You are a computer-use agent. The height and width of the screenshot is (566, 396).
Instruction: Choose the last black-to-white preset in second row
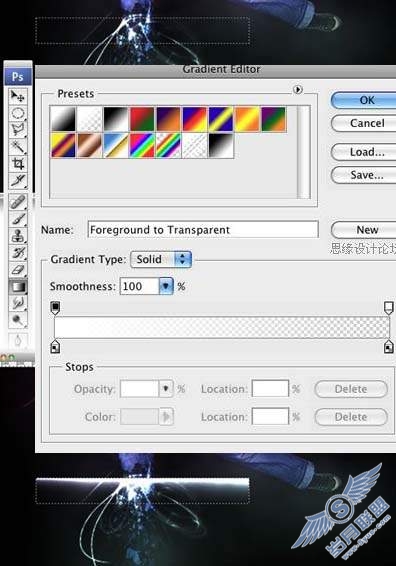click(221, 145)
